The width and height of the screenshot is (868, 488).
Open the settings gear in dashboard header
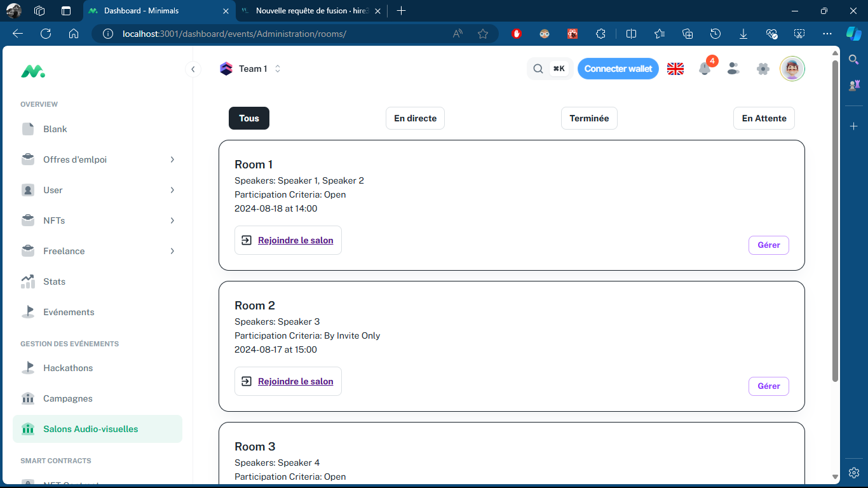pos(763,69)
